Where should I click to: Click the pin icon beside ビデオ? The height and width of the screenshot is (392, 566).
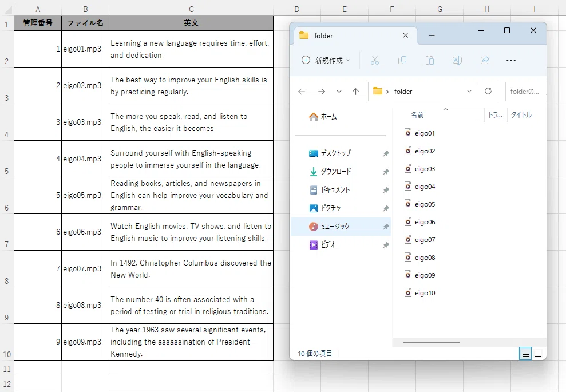[x=386, y=245]
